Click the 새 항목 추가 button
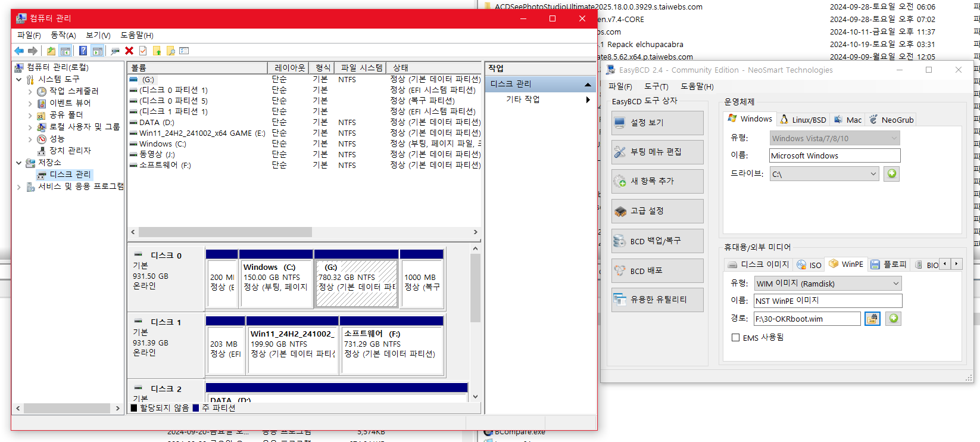Viewport: 980px width, 442px height. [657, 181]
